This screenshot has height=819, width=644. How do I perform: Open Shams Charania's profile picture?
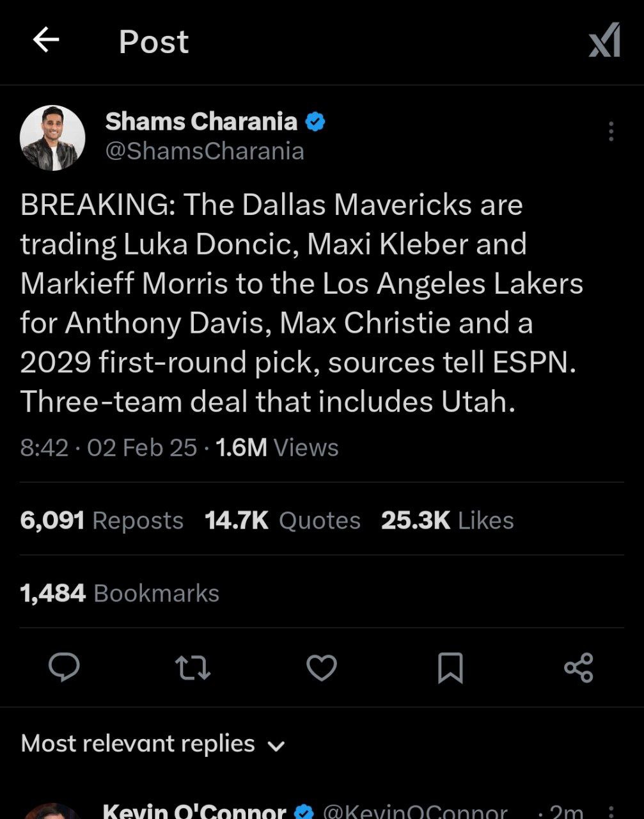pos(52,138)
